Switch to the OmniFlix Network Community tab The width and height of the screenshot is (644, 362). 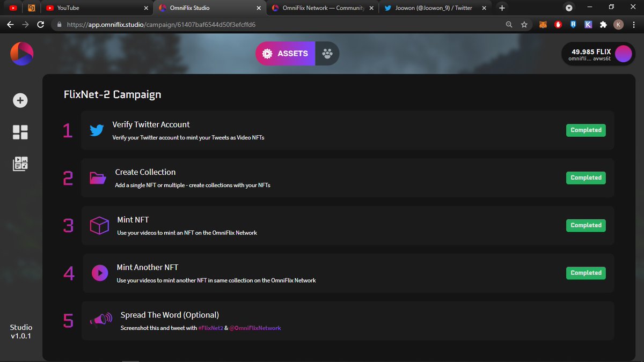click(x=323, y=8)
